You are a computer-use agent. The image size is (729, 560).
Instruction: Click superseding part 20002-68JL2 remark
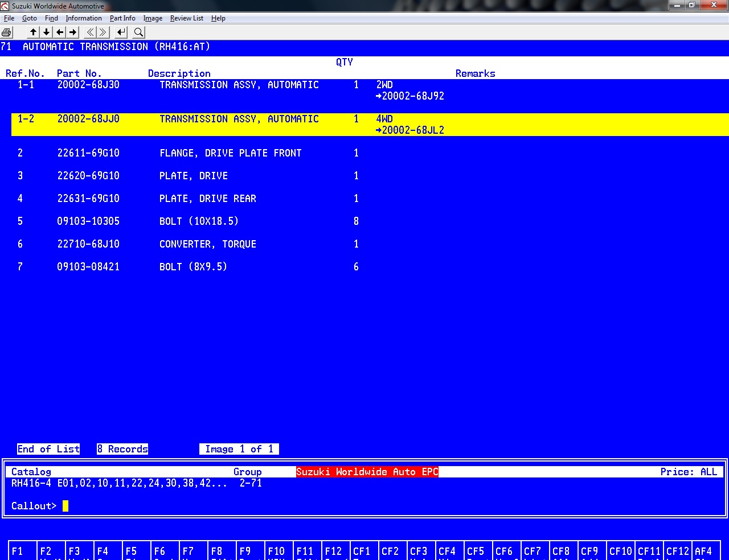point(410,130)
